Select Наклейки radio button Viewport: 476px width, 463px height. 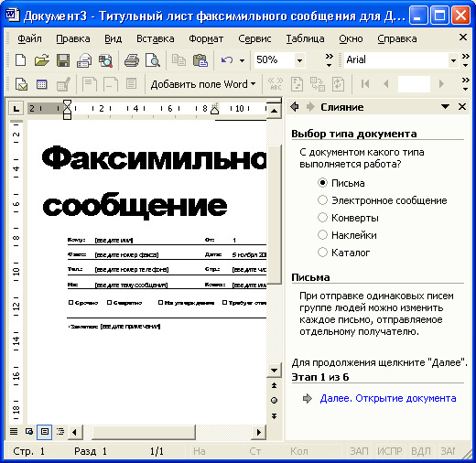[x=322, y=235]
